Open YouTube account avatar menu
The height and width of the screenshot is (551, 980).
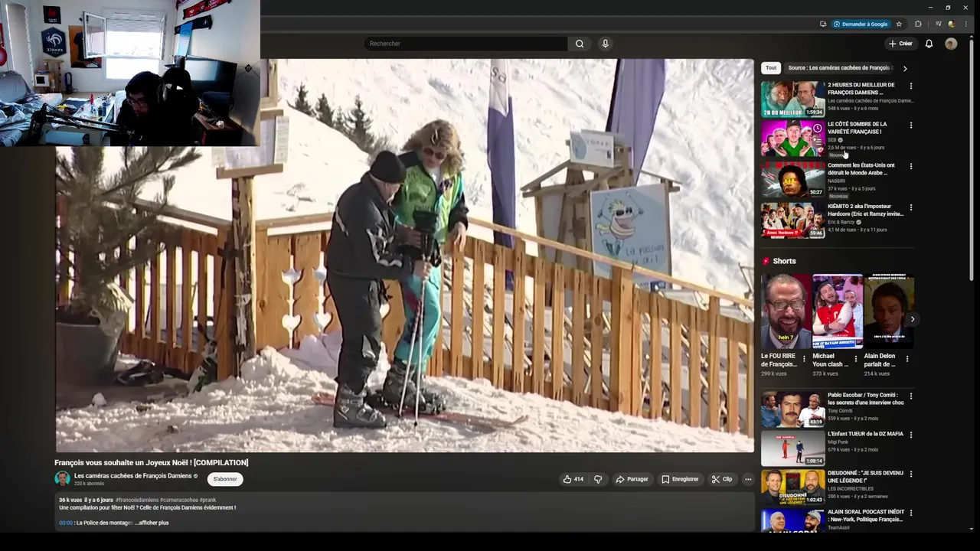tap(951, 44)
